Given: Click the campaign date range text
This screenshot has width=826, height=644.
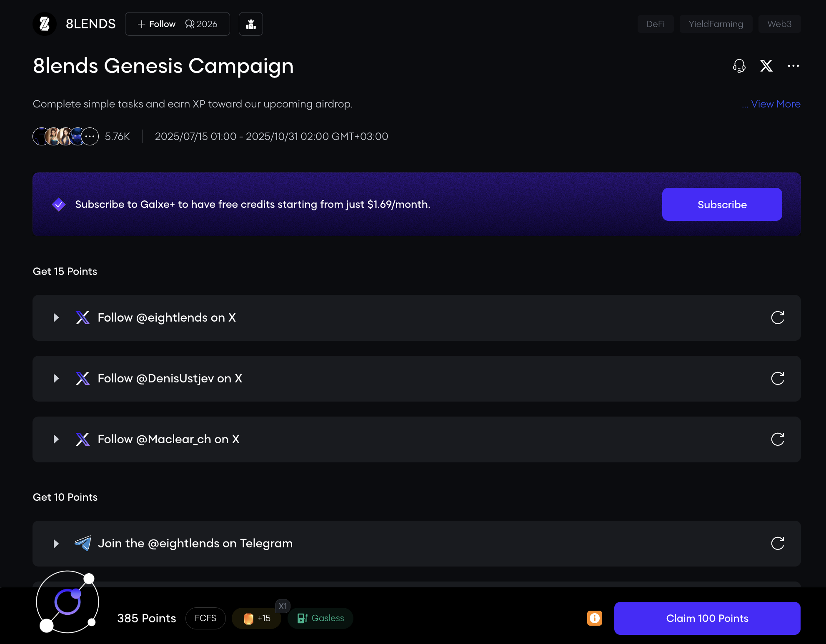Looking at the screenshot, I should 271,136.
